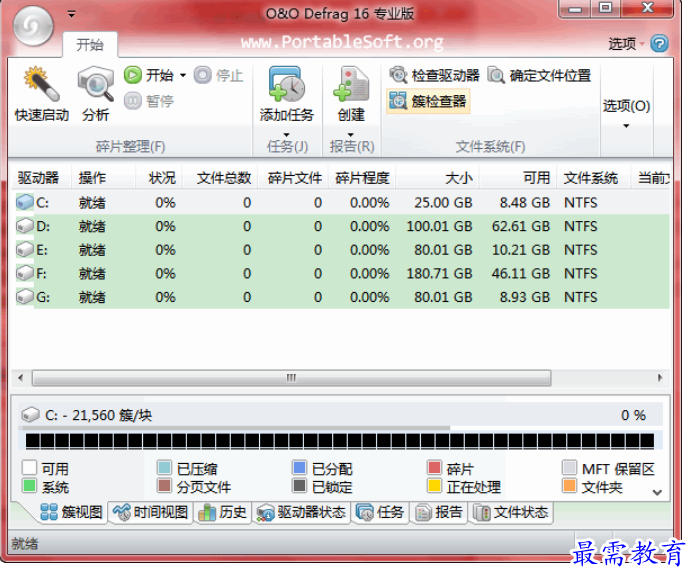Click the Analysis magnifier icon
Image resolution: width=694 pixels, height=585 pixels.
pos(96,84)
